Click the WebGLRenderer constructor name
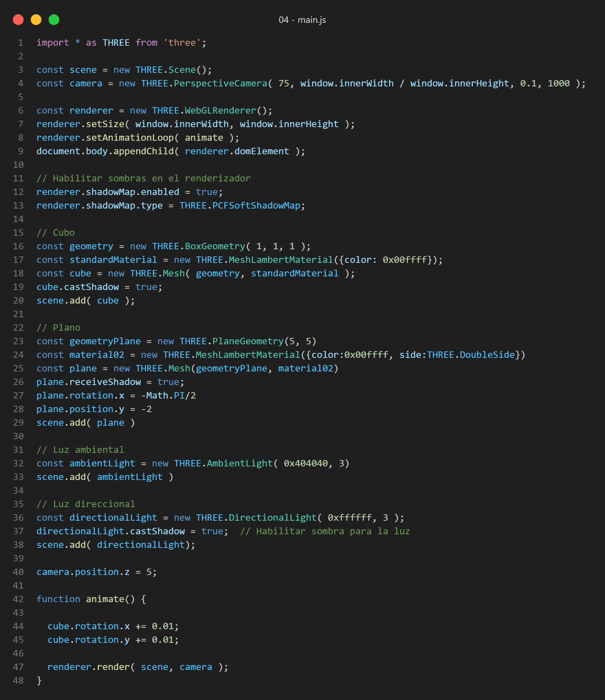Image resolution: width=605 pixels, height=700 pixels. (220, 111)
